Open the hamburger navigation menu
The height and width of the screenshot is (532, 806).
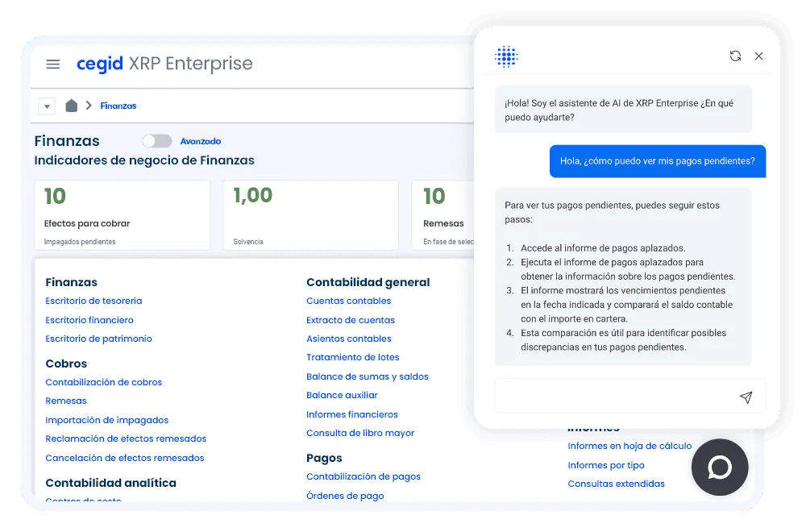click(x=53, y=64)
